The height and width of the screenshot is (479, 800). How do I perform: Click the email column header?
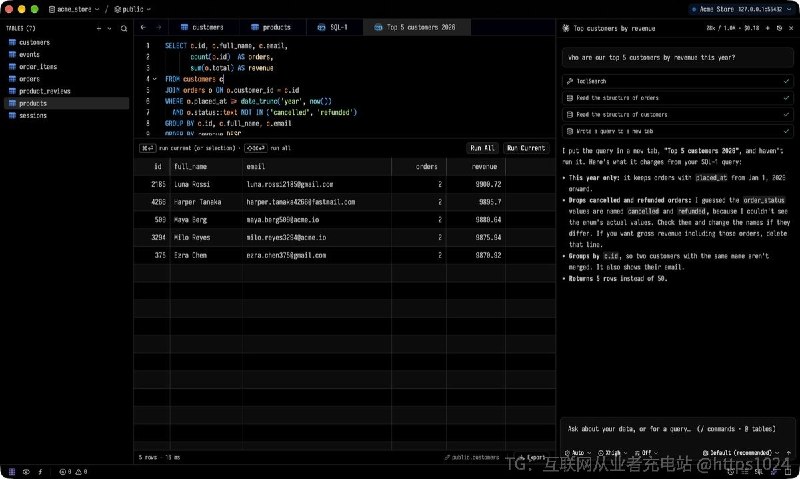(x=317, y=167)
